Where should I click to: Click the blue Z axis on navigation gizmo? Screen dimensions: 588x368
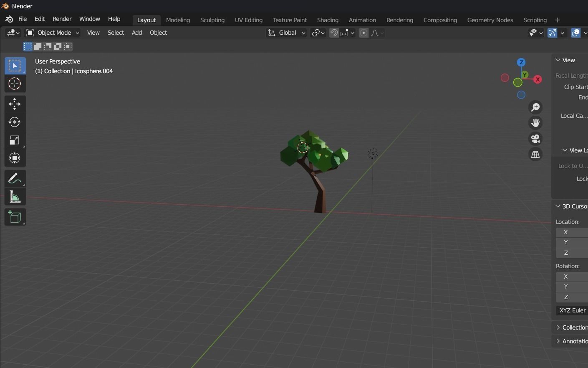(x=521, y=62)
